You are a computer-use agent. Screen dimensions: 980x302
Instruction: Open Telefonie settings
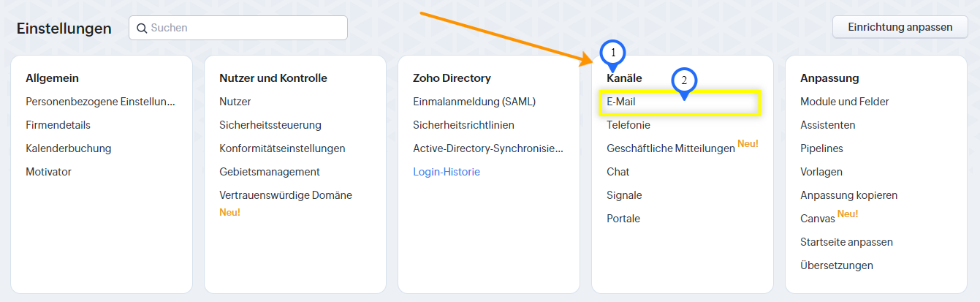628,125
